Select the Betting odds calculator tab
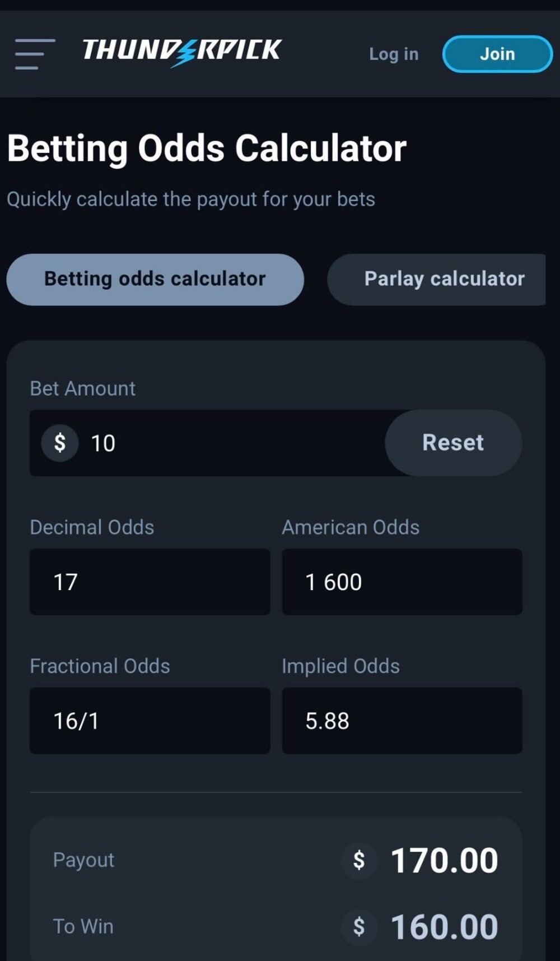560x961 pixels. click(155, 279)
